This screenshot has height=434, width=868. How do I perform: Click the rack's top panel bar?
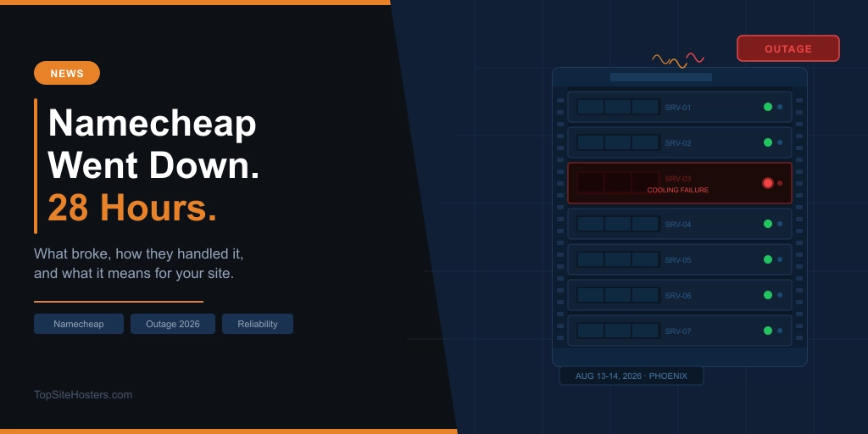point(661,77)
